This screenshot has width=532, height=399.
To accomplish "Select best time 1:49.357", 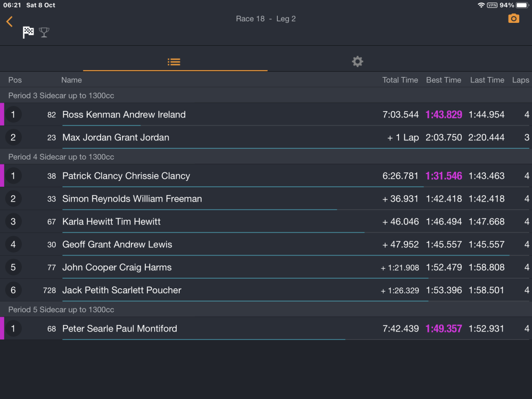I will point(444,328).
